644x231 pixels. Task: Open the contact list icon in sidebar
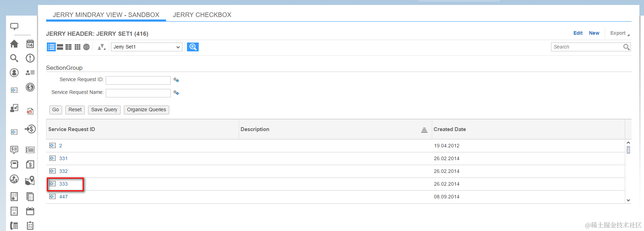pyautogui.click(x=30, y=73)
